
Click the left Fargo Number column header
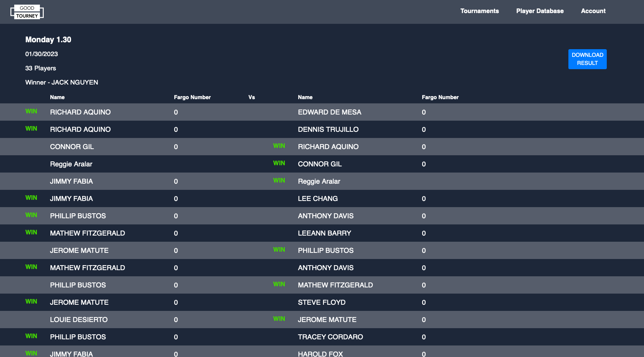tap(192, 97)
